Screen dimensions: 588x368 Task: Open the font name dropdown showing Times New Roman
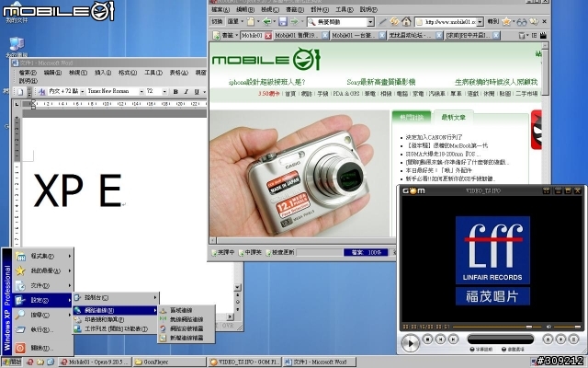(141, 92)
